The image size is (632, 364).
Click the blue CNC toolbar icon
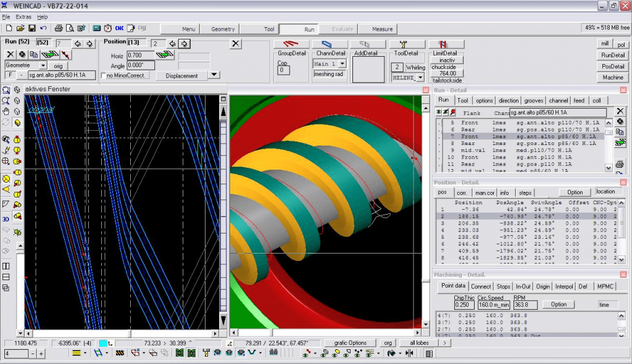(119, 28)
